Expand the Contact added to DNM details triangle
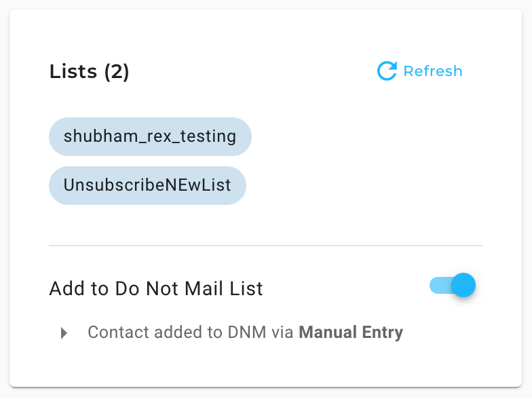The width and height of the screenshot is (532, 399). (x=64, y=332)
